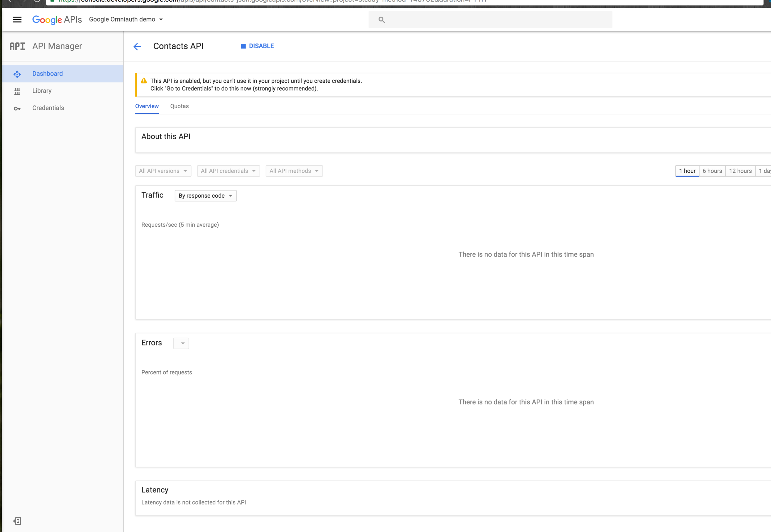Click the Contacts API page heading
The width and height of the screenshot is (771, 532).
[178, 46]
